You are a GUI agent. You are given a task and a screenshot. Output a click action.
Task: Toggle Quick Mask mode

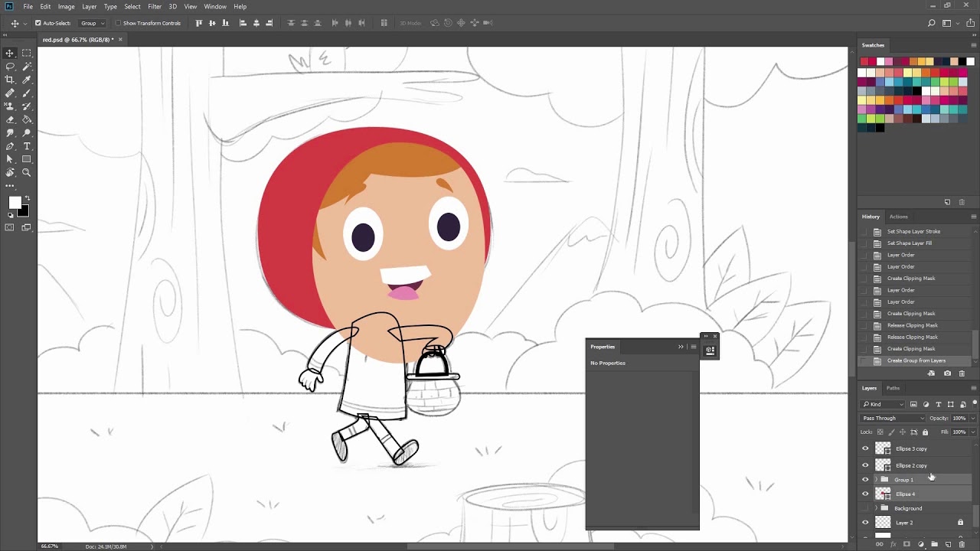tap(10, 227)
